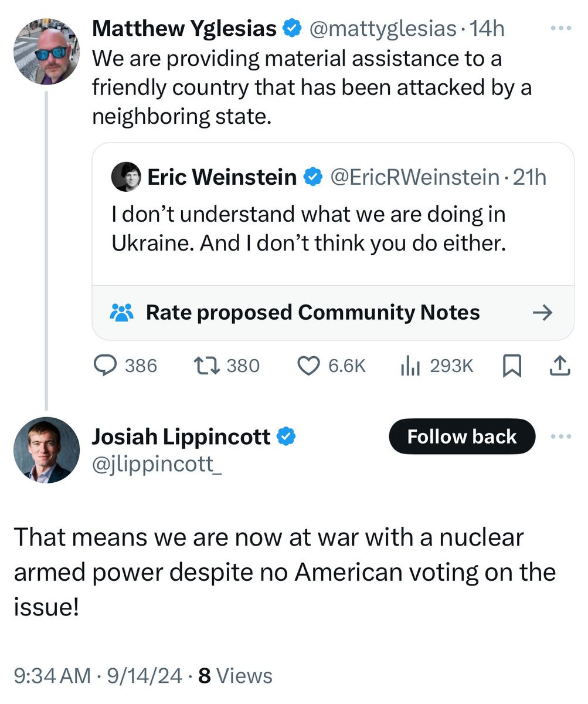Open the 9:34 AM tweet timestamp

pyautogui.click(x=52, y=676)
